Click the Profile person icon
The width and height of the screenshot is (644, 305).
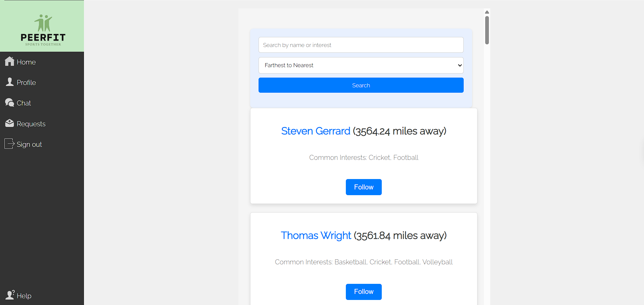(x=10, y=82)
